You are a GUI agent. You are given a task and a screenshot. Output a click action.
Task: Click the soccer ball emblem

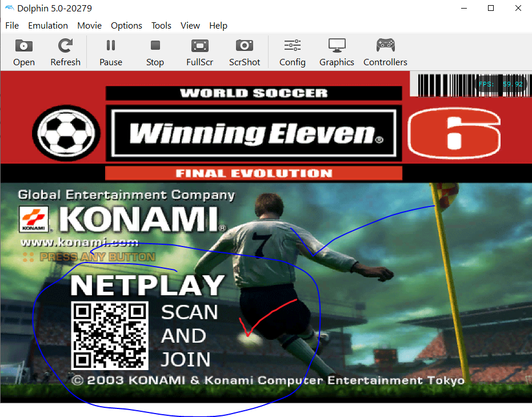(x=66, y=133)
